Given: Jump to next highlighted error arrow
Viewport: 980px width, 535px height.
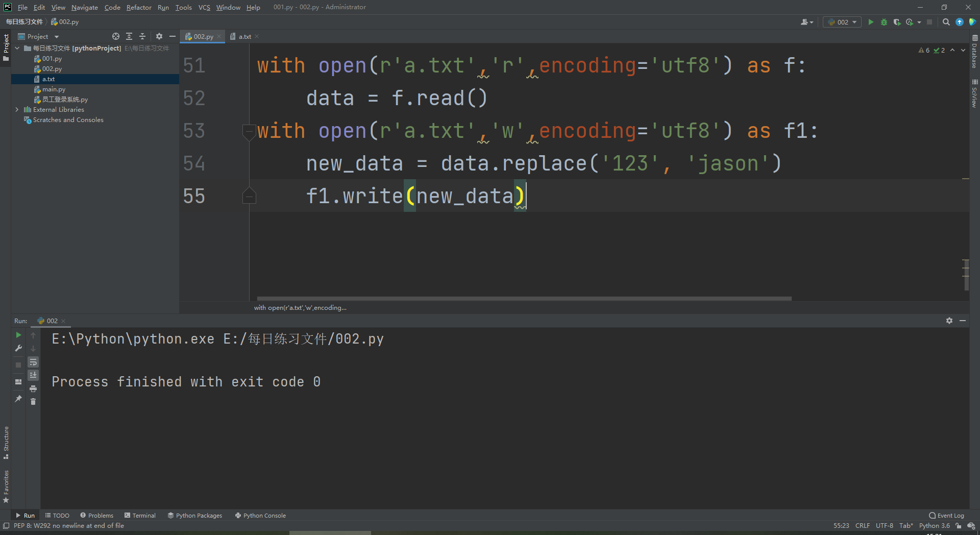Looking at the screenshot, I should click(963, 50).
